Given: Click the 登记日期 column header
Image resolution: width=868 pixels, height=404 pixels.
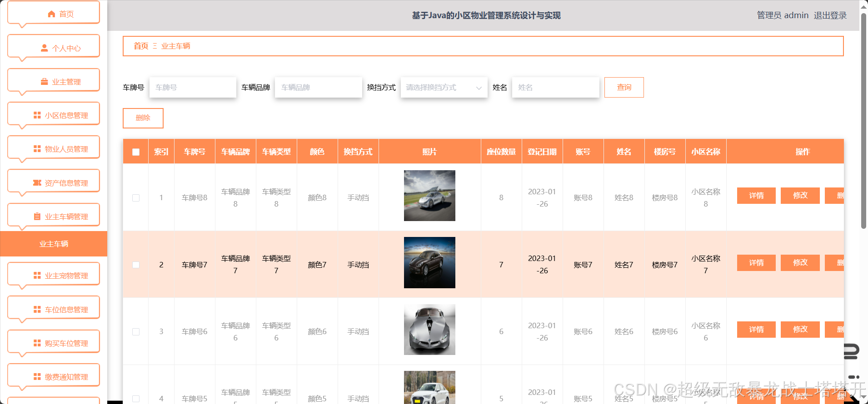Looking at the screenshot, I should click(x=542, y=152).
